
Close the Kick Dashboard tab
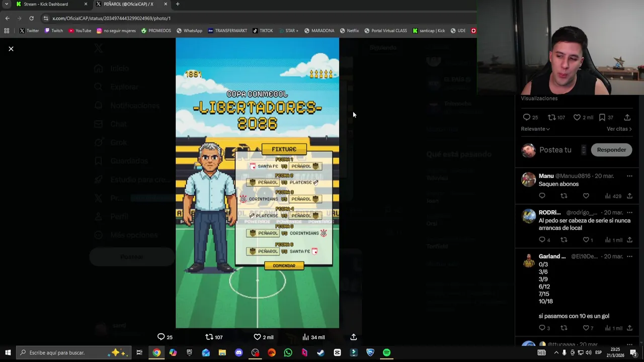tap(86, 4)
